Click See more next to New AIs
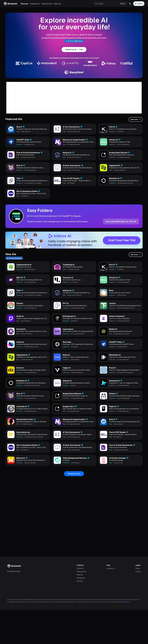The width and height of the screenshot is (148, 644). pyautogui.click(x=135, y=255)
